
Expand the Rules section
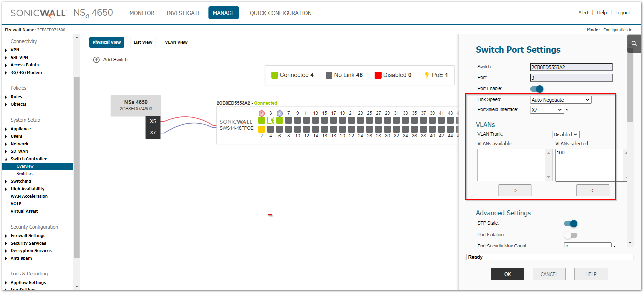(x=6, y=97)
